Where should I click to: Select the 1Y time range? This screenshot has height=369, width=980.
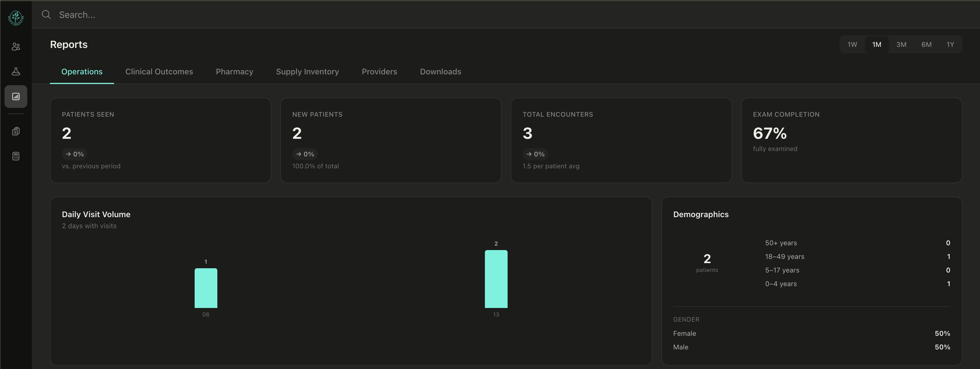[950, 45]
